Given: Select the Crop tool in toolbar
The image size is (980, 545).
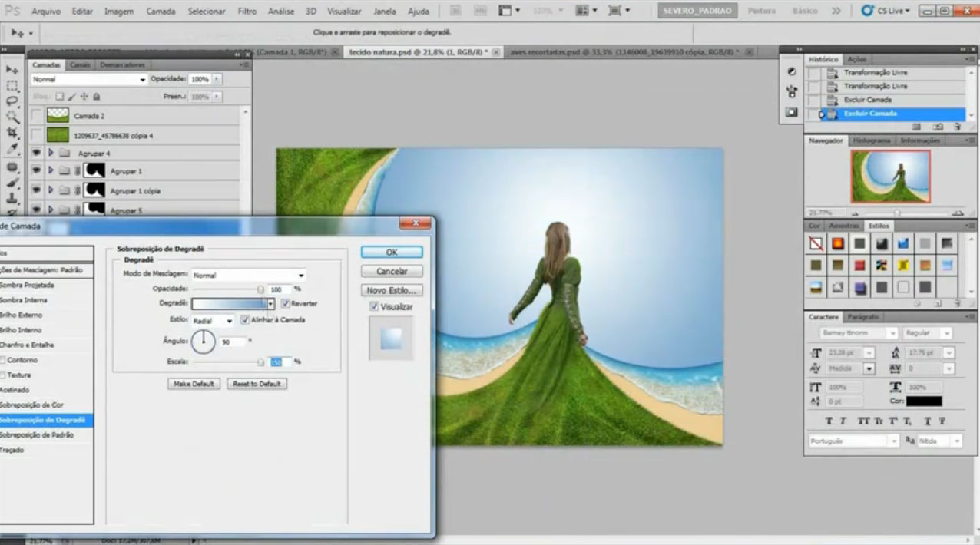Looking at the screenshot, I should [x=12, y=133].
